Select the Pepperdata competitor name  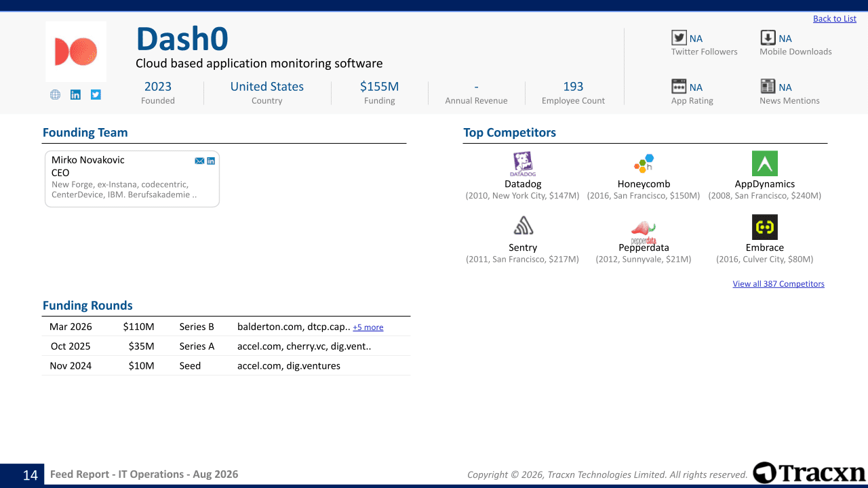(644, 247)
